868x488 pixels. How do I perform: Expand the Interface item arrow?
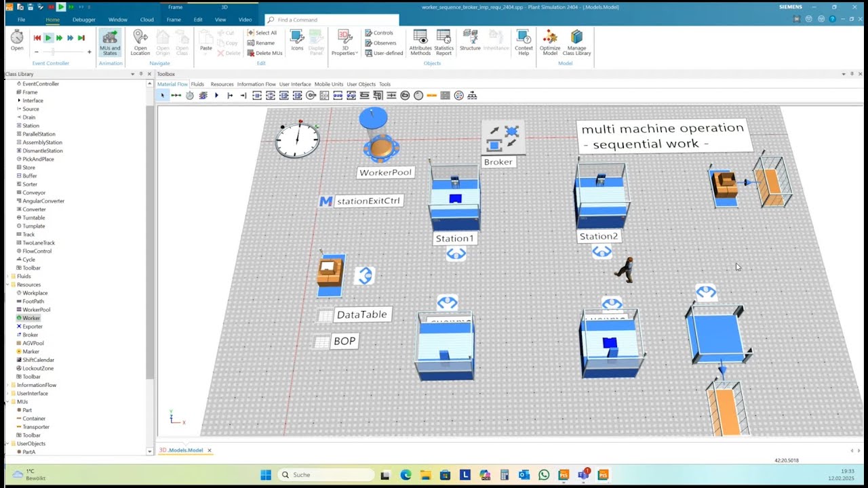19,100
